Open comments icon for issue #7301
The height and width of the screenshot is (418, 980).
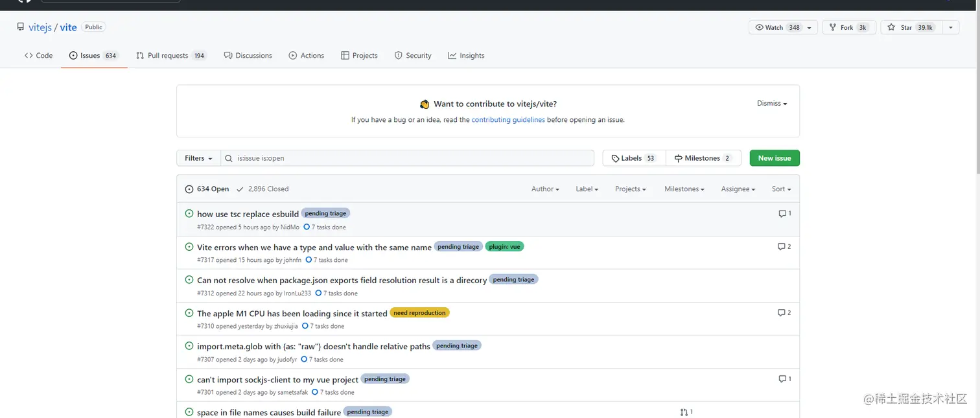click(785, 378)
